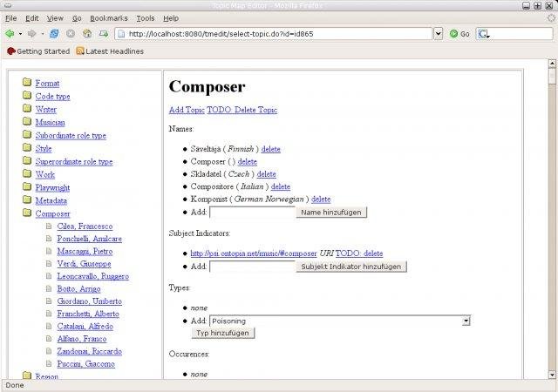The image size is (558, 392).
Task: Go to the Home page icon
Action: [87, 34]
